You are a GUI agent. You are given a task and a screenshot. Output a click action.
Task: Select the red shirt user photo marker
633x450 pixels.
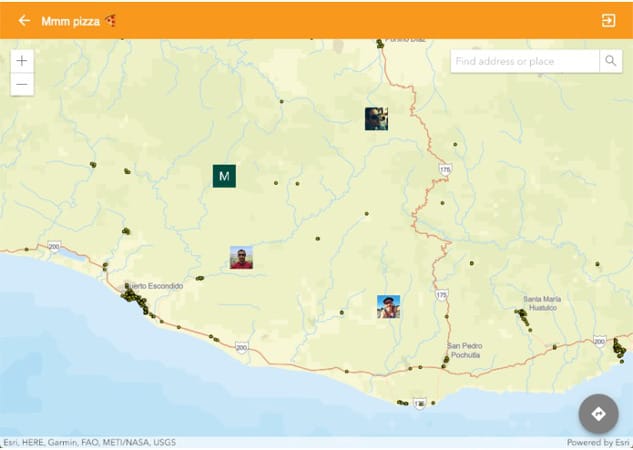[241, 257]
